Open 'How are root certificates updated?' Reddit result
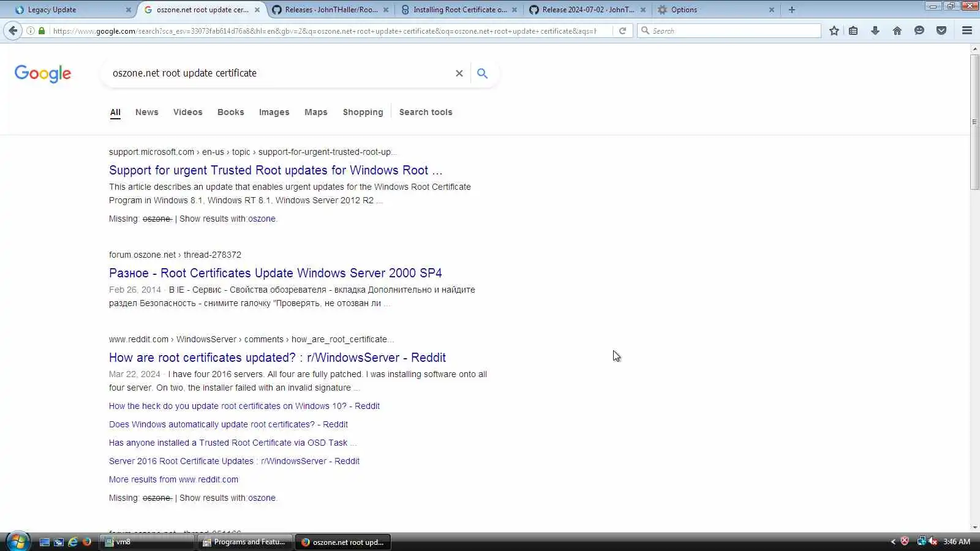The width and height of the screenshot is (980, 551). tap(277, 358)
